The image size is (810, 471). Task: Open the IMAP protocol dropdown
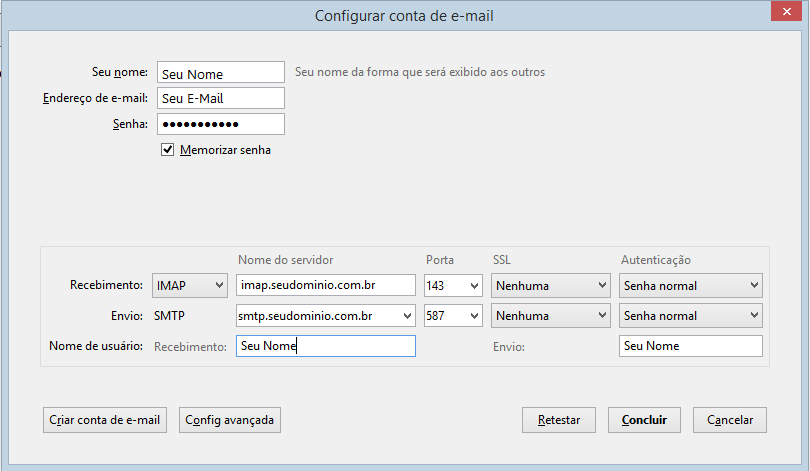[x=190, y=285]
